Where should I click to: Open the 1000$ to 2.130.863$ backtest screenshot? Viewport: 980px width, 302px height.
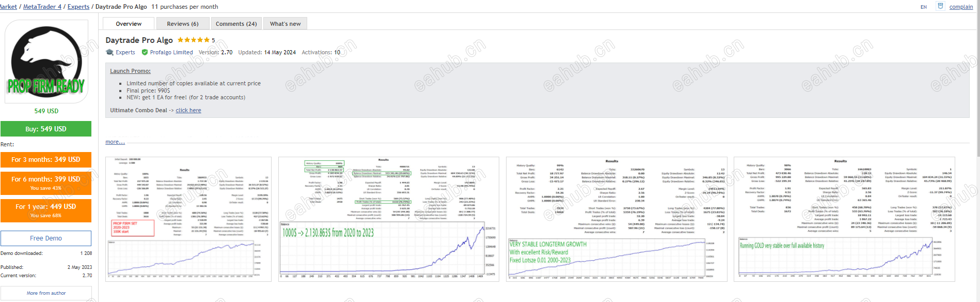tap(389, 219)
